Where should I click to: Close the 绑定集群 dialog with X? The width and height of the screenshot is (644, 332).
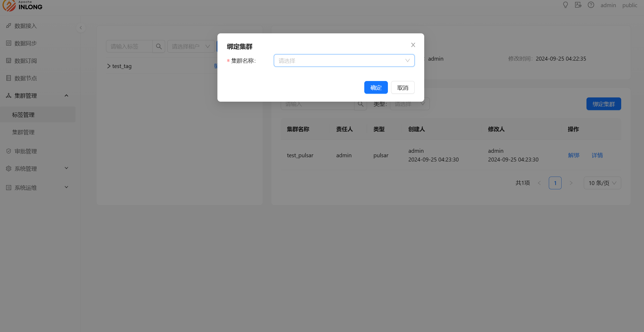point(413,45)
